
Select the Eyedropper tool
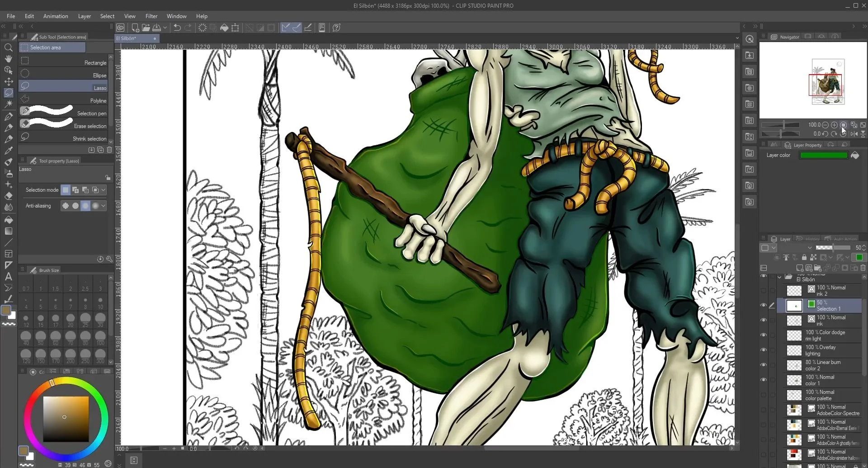pyautogui.click(x=8, y=151)
